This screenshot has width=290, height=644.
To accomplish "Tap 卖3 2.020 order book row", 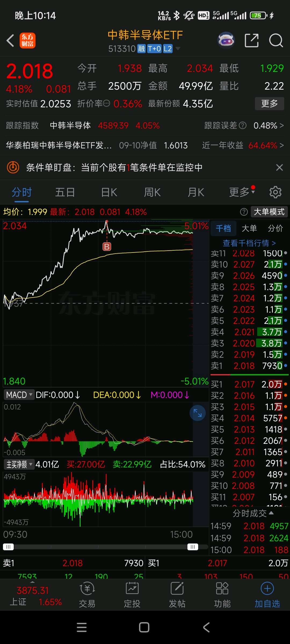I will 249,343.
